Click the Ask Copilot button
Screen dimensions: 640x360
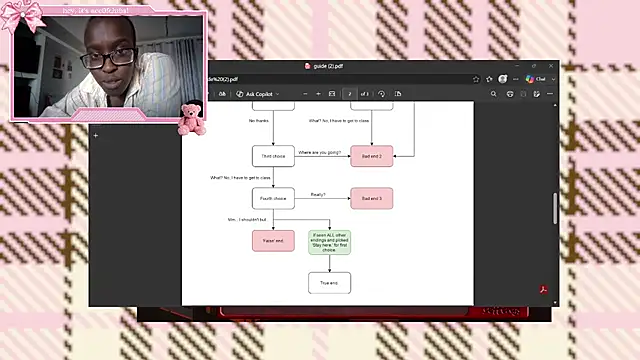255,94
